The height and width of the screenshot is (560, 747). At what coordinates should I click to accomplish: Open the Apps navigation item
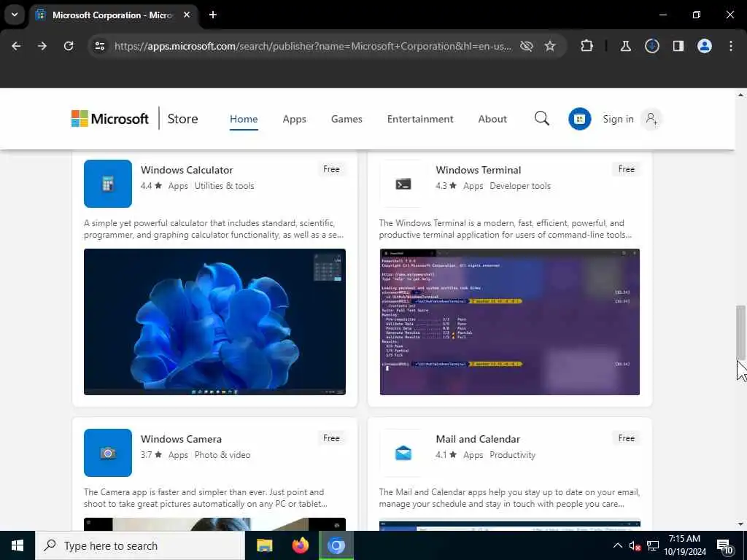coord(295,119)
